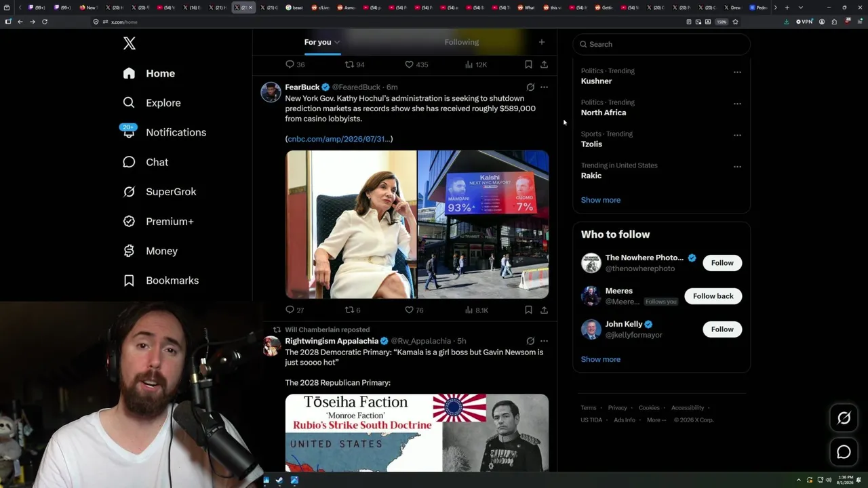Show more trending topics

tap(601, 200)
